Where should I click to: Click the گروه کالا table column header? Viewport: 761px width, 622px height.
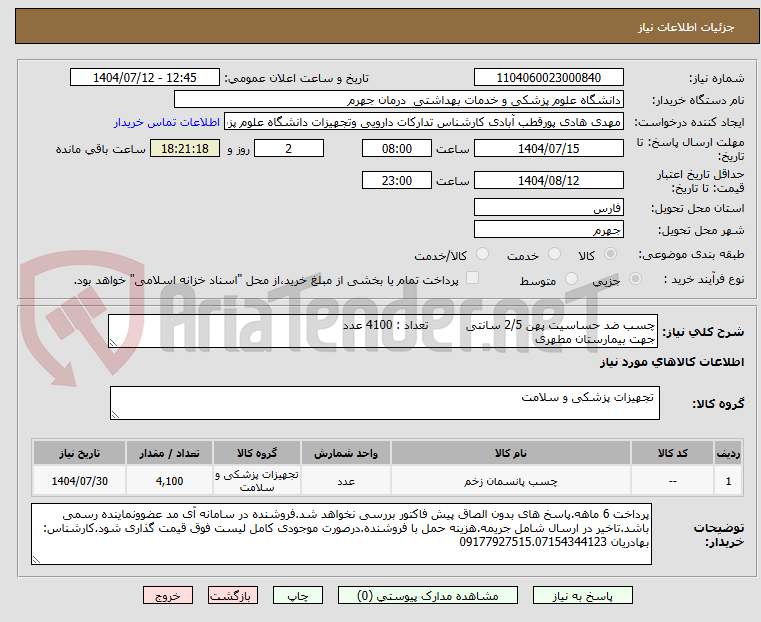pyautogui.click(x=257, y=453)
